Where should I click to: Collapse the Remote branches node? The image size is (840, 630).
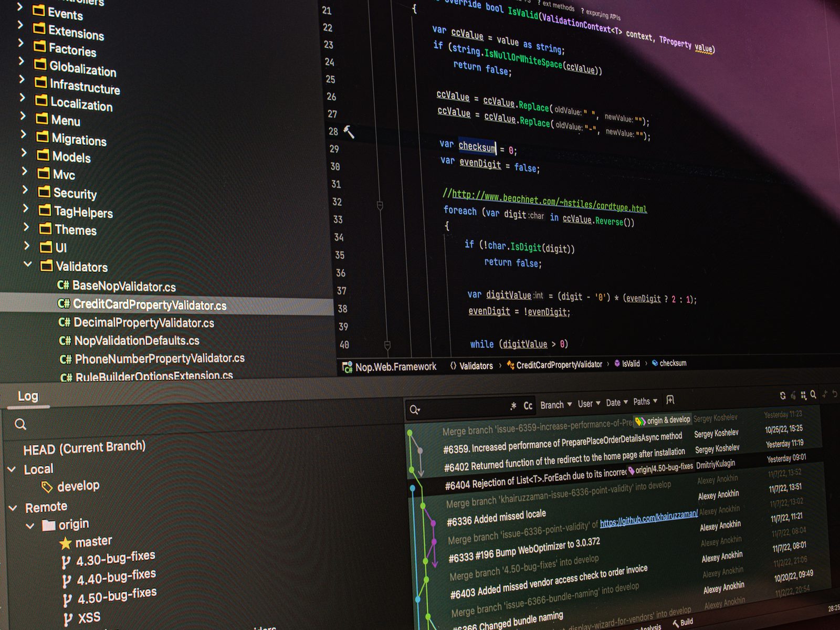pyautogui.click(x=13, y=508)
